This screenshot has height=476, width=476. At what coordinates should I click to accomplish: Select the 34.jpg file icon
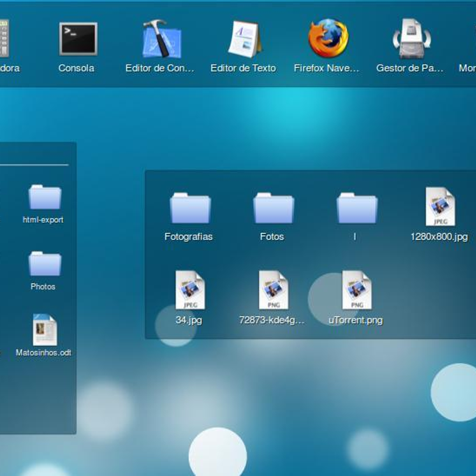pos(190,290)
